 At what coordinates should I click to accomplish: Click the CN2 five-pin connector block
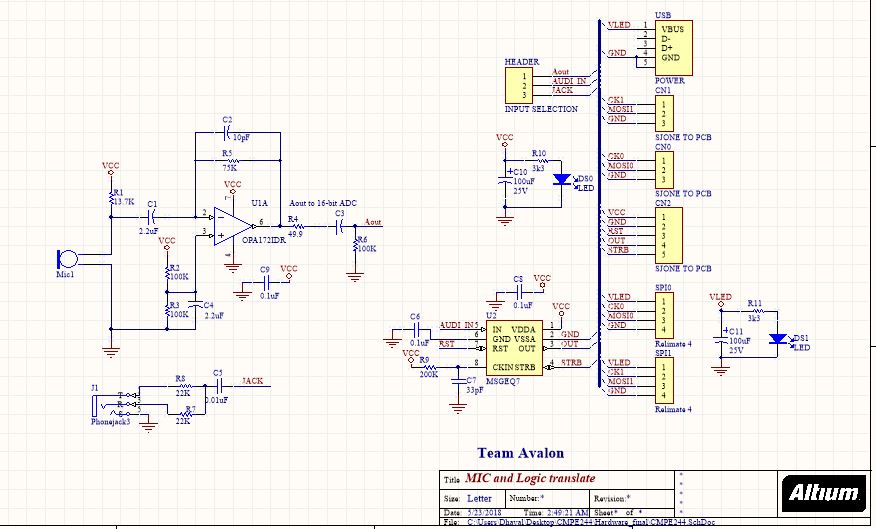pyautogui.click(x=669, y=235)
